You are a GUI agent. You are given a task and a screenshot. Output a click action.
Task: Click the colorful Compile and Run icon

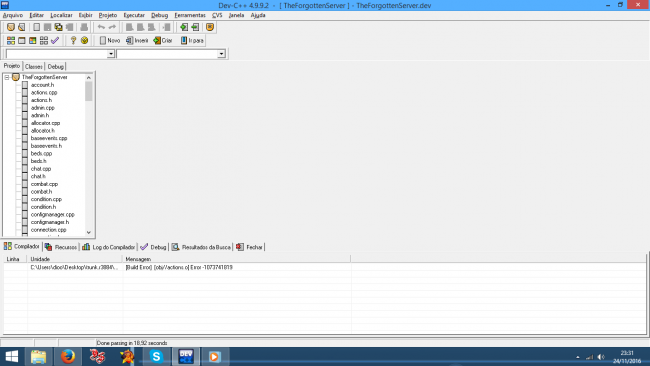33,40
